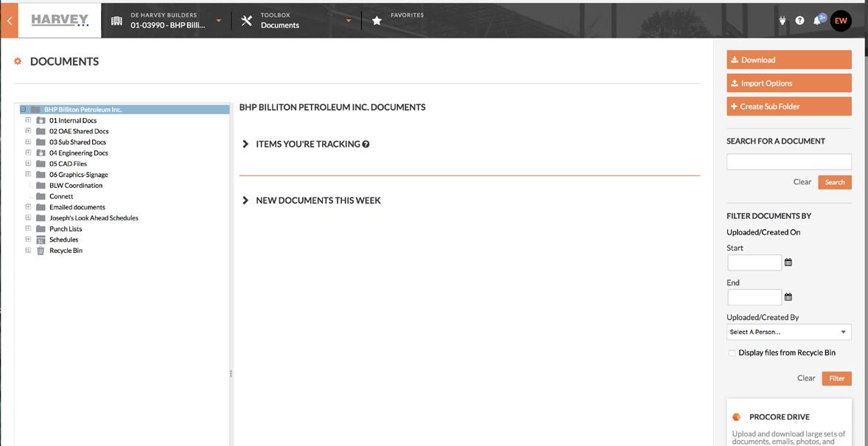Click the orange Search button
Viewport: 868px width, 446px height.
click(835, 182)
